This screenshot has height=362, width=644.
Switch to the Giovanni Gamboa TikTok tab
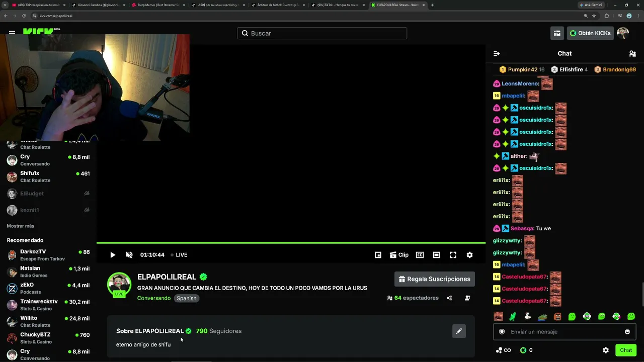pyautogui.click(x=98, y=5)
